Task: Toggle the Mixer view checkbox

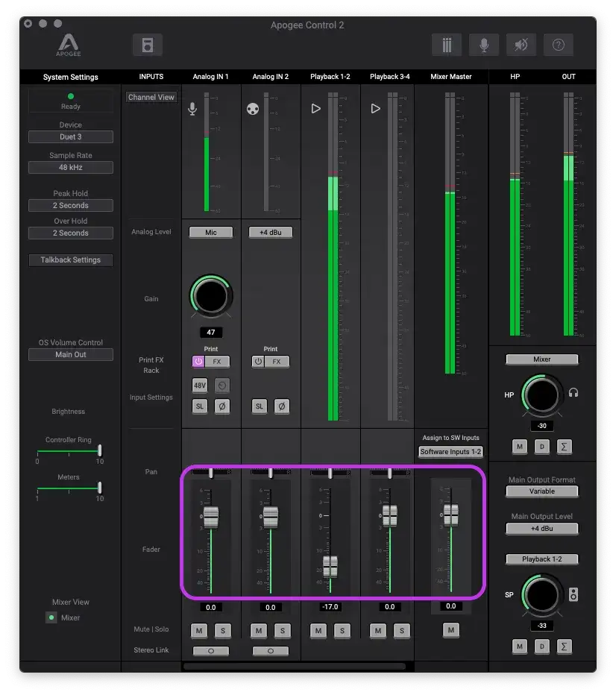Action: tap(51, 617)
